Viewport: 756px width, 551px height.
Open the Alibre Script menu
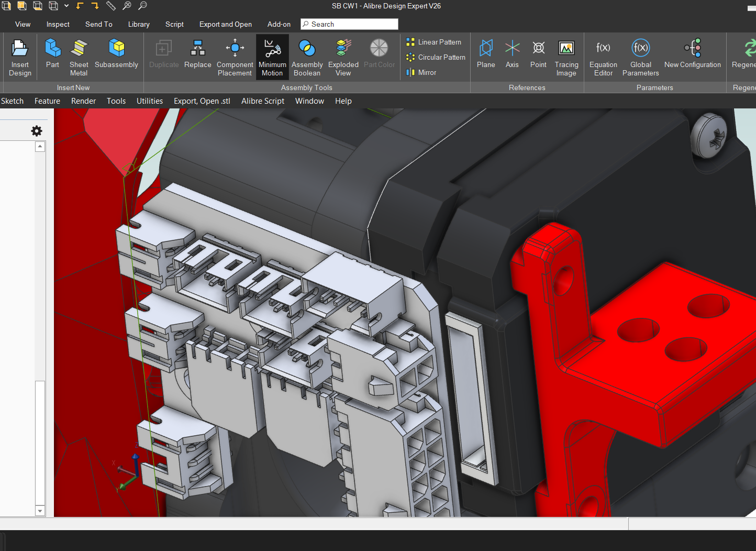coord(263,101)
